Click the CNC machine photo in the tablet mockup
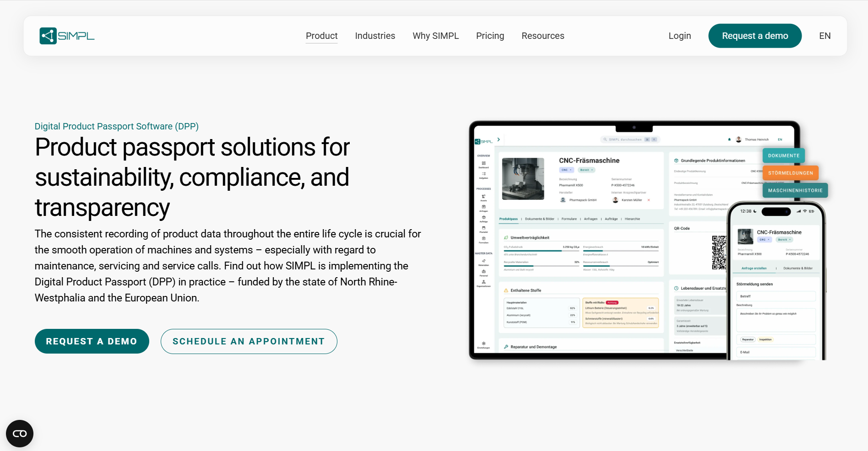Screen dimensions: 868x451 [x=523, y=179]
